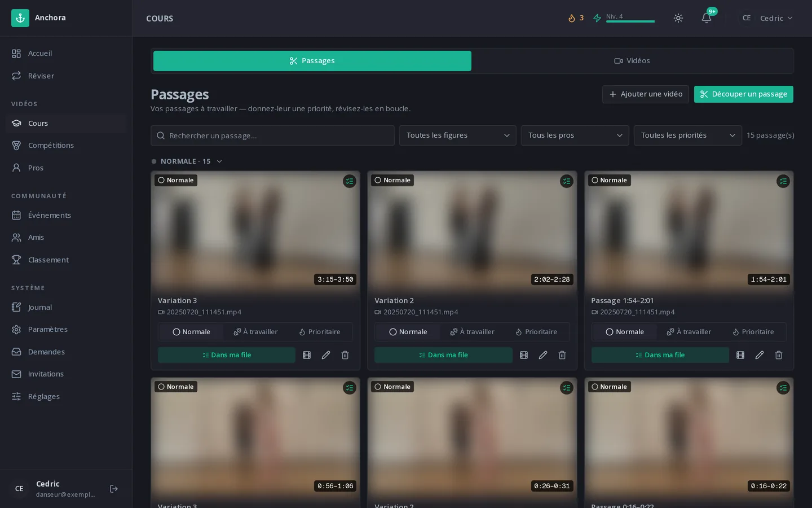Select Normale priority for Variation 3 3:15-3:50
Image resolution: width=812 pixels, height=508 pixels.
point(191,332)
